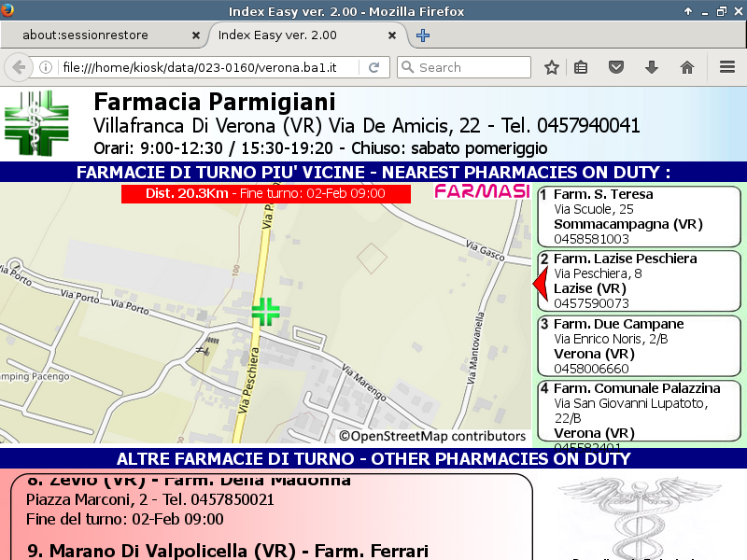This screenshot has width=747, height=560.
Task: Open a new tab with plus button
Action: (423, 35)
